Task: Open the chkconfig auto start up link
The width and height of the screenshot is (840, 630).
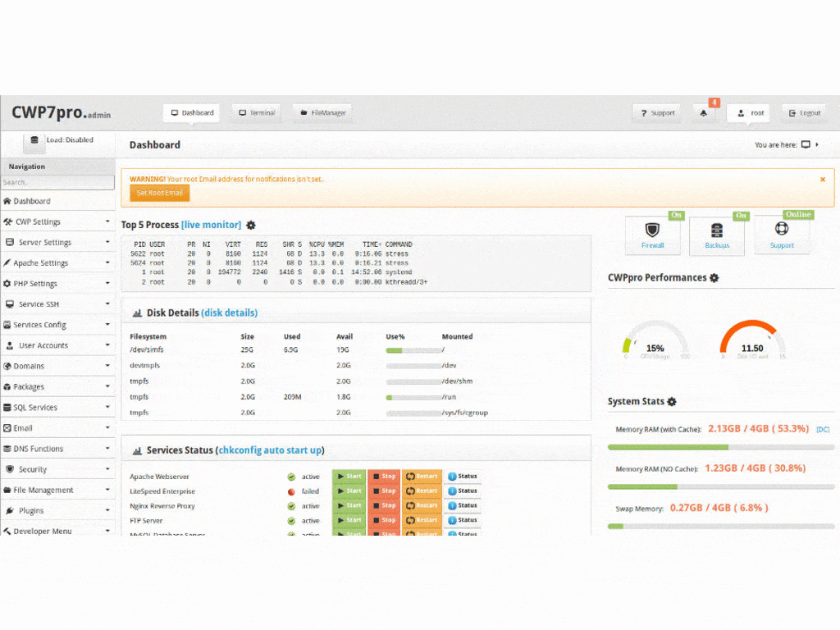Action: click(270, 450)
